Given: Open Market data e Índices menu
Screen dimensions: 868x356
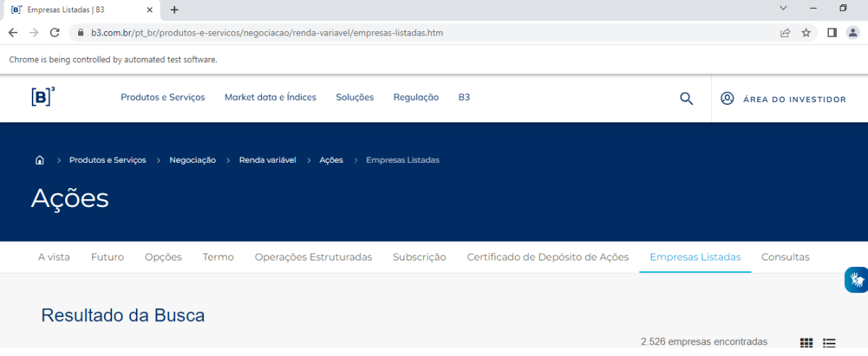Looking at the screenshot, I should [x=271, y=97].
